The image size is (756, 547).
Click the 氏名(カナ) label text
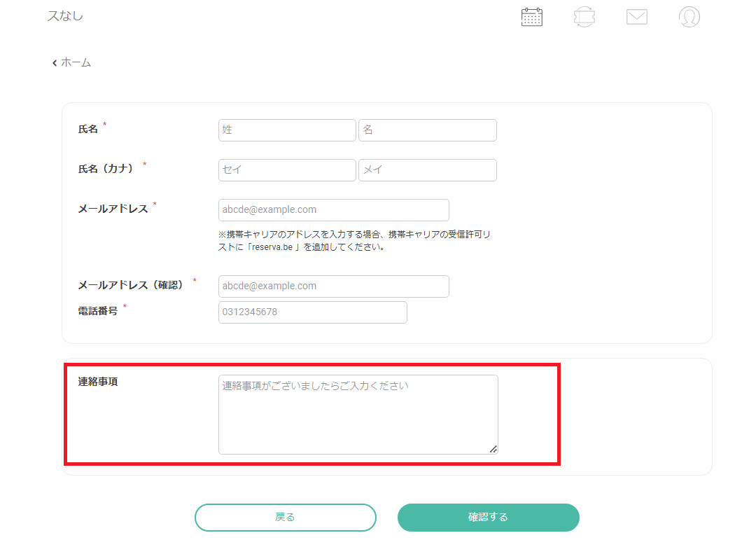tap(106, 169)
